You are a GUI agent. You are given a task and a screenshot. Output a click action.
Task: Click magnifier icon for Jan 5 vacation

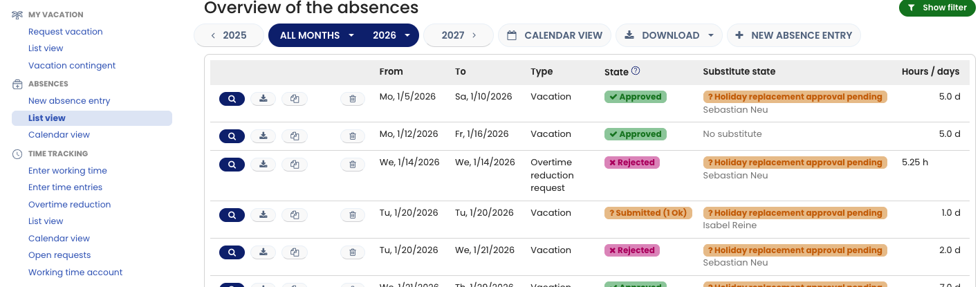[x=232, y=99]
